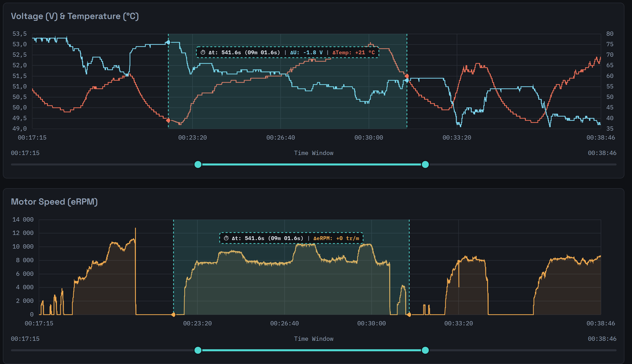Click the red temperature marker at selection end
This screenshot has height=364, width=632.
pyautogui.click(x=407, y=76)
